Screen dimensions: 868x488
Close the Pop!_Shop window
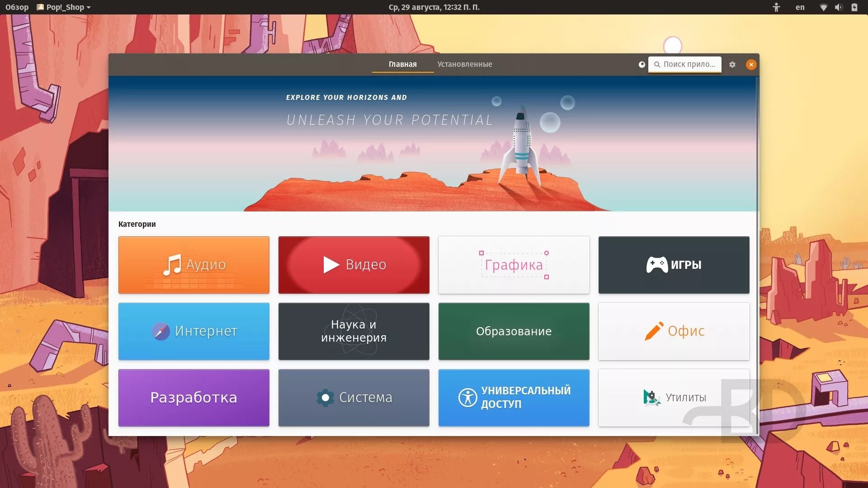pos(751,65)
